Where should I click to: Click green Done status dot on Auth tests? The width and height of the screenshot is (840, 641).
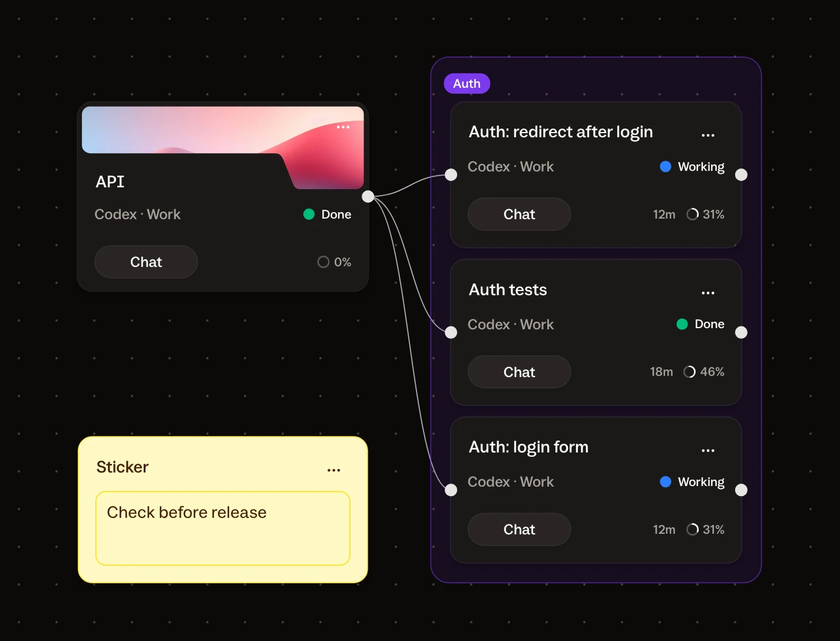click(x=682, y=324)
